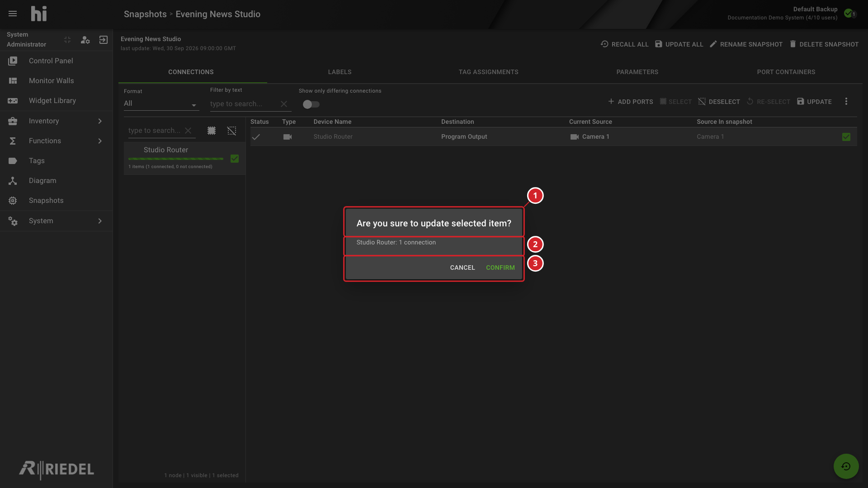Open the hamburger main menu

point(13,14)
